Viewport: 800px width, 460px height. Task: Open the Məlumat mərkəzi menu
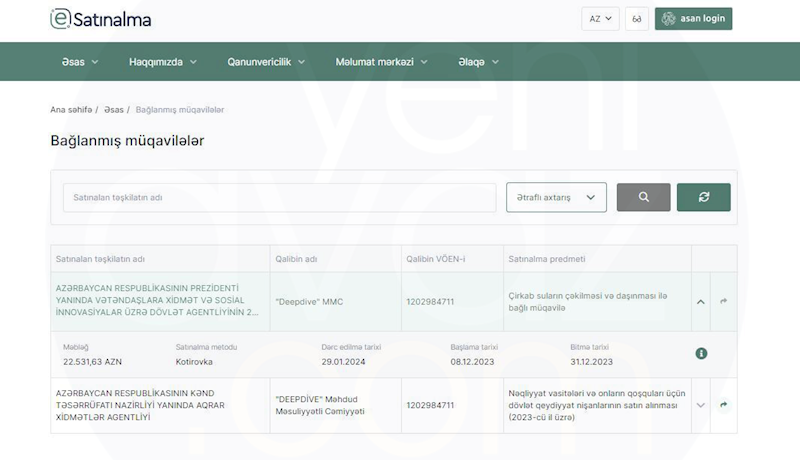click(381, 62)
